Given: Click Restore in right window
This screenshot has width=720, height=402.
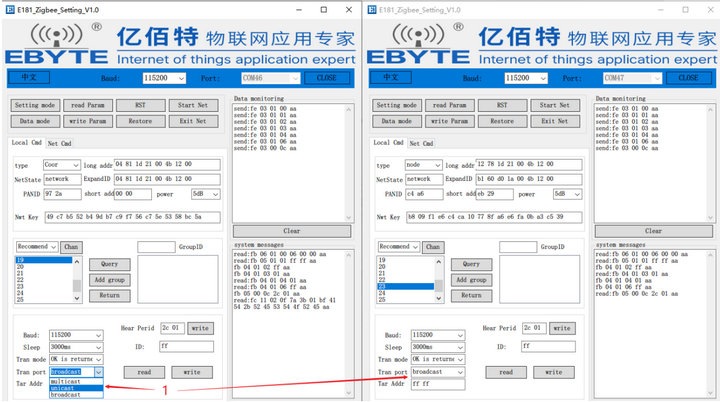Looking at the screenshot, I should point(502,121).
